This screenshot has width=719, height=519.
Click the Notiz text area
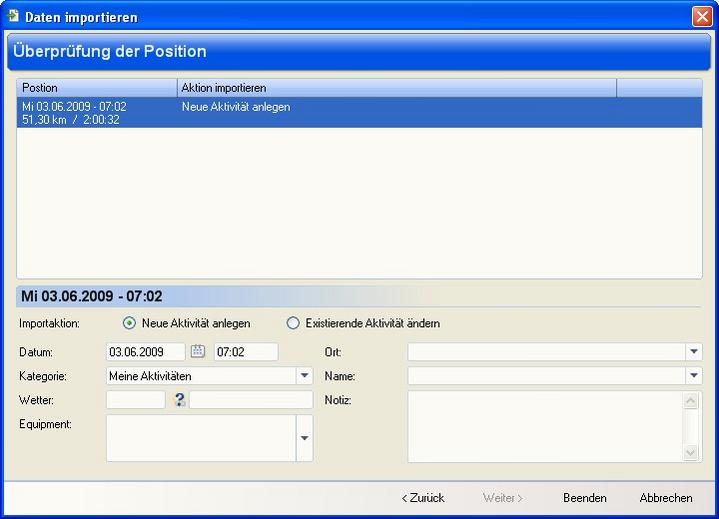tap(545, 426)
